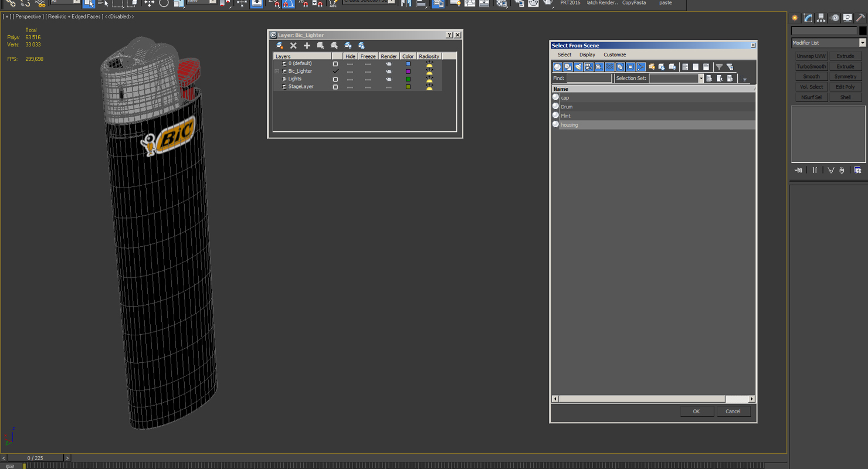Set 0 (default) layer as current checkbox
The height and width of the screenshot is (469, 868).
(335, 63)
